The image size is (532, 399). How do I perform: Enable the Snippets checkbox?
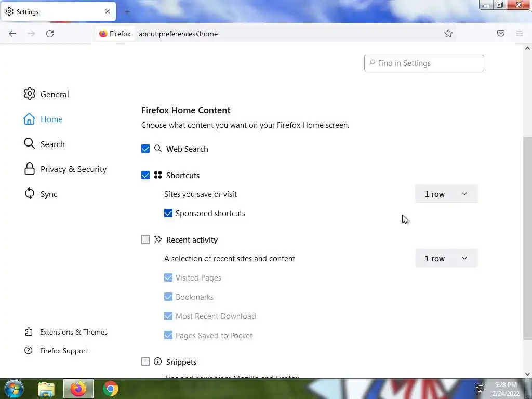point(145,362)
